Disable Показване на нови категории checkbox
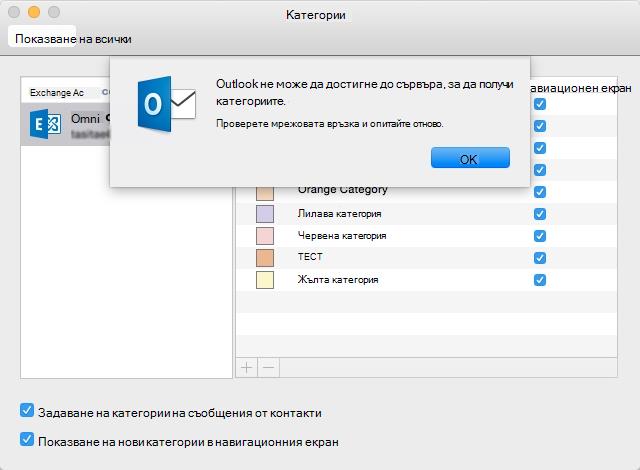Screen dimensions: 640x470 point(27,439)
